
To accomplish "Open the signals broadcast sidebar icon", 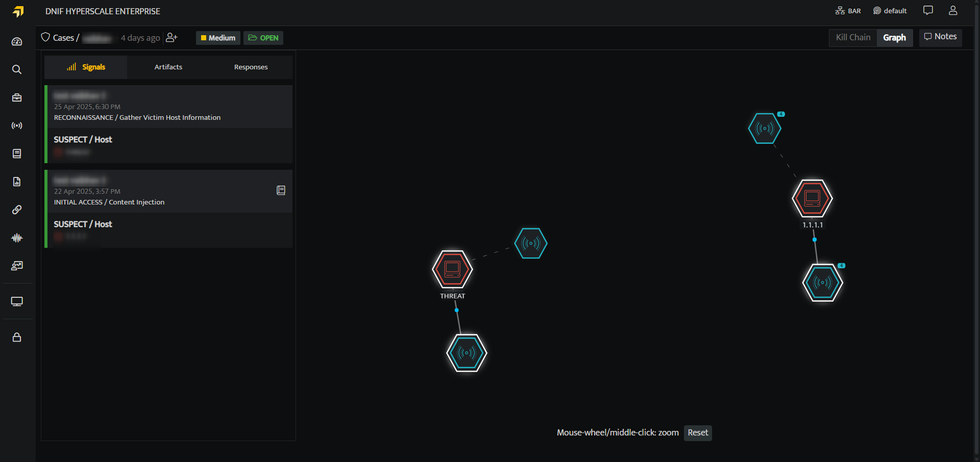I will pyautogui.click(x=17, y=125).
